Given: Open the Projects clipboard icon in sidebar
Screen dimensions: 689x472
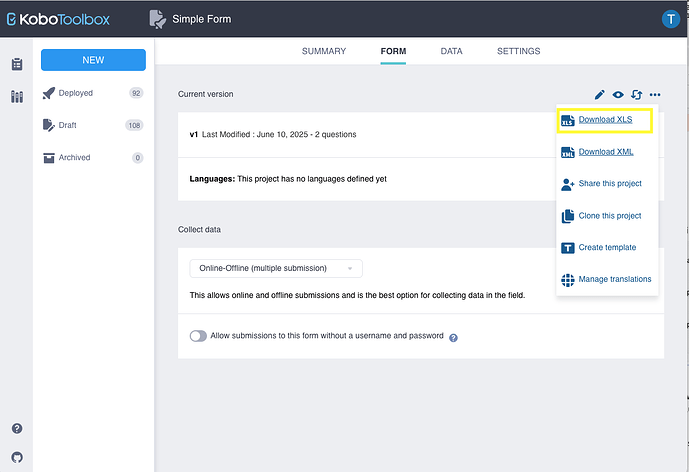Looking at the screenshot, I should 17,64.
